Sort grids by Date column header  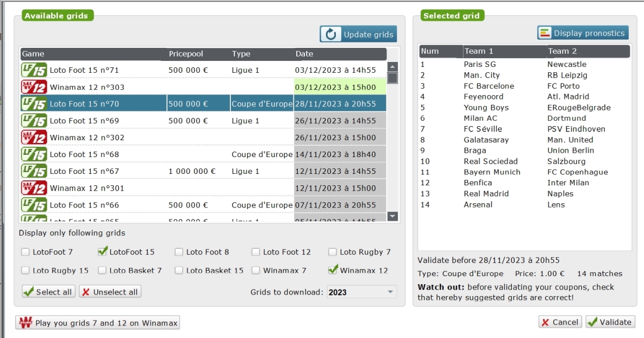[340, 54]
